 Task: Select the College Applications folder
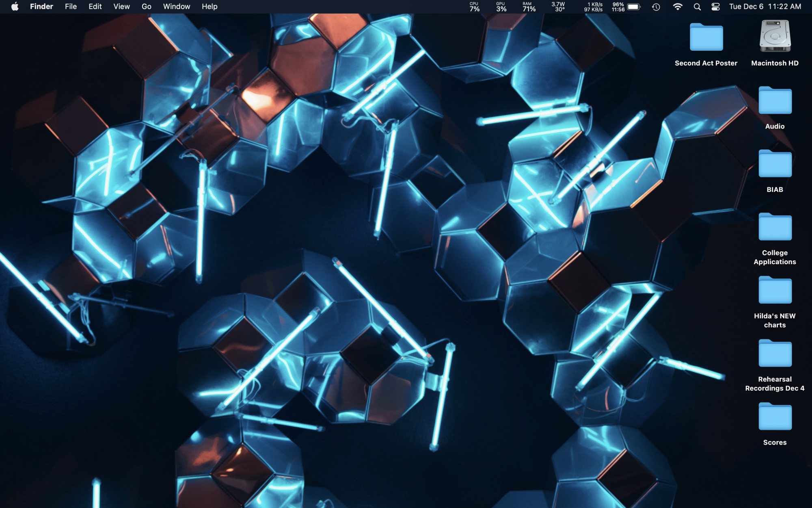pos(775,227)
